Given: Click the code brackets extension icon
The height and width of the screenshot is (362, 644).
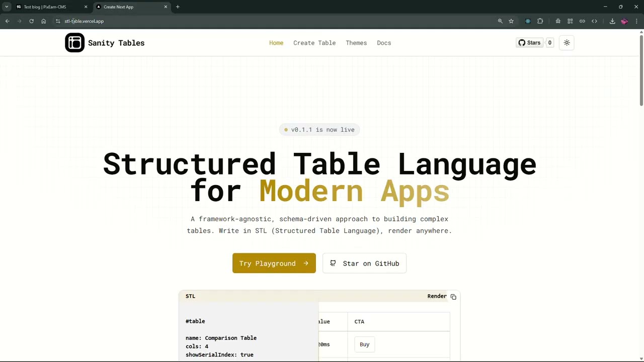Looking at the screenshot, I should click(594, 21).
